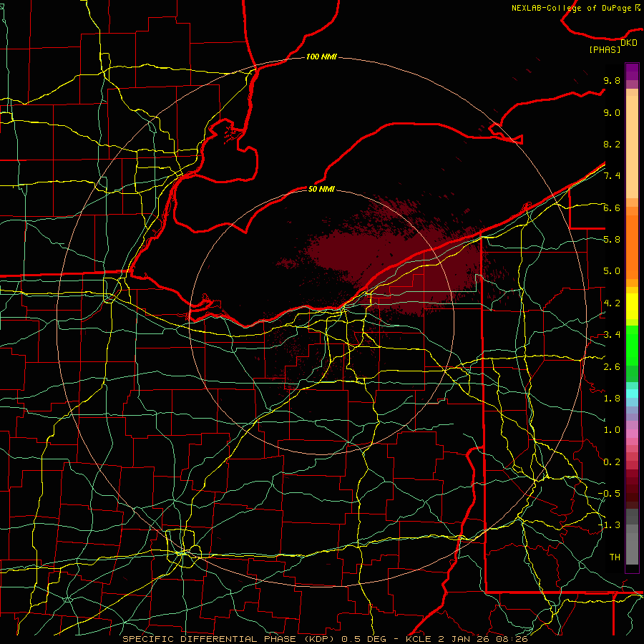Select the 100 NMI range ring label
644x644 pixels.
coord(321,57)
